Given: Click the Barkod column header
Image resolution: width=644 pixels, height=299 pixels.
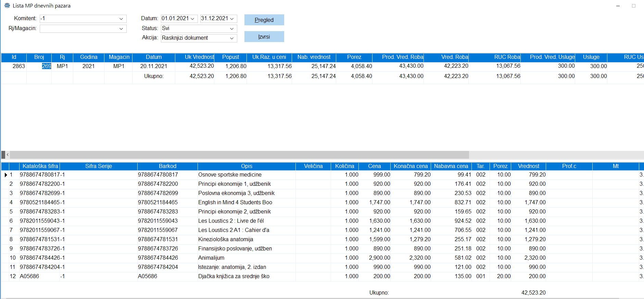Looking at the screenshot, I should pos(167,166).
